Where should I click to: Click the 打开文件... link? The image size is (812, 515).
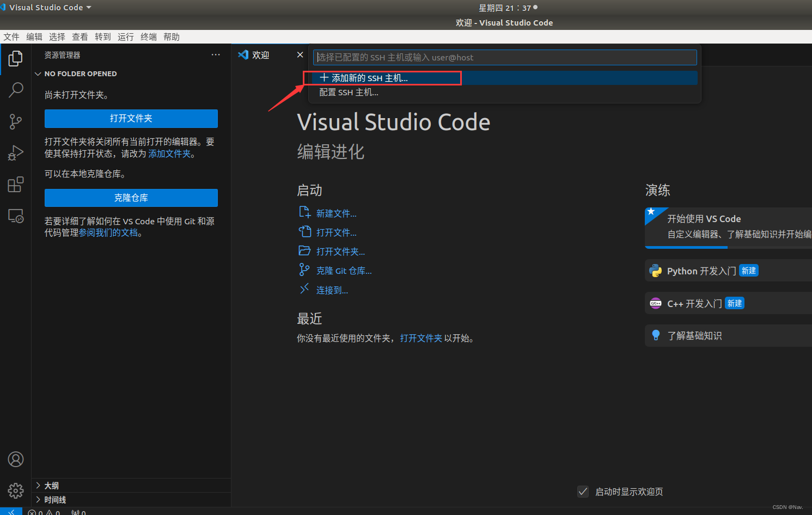click(337, 232)
